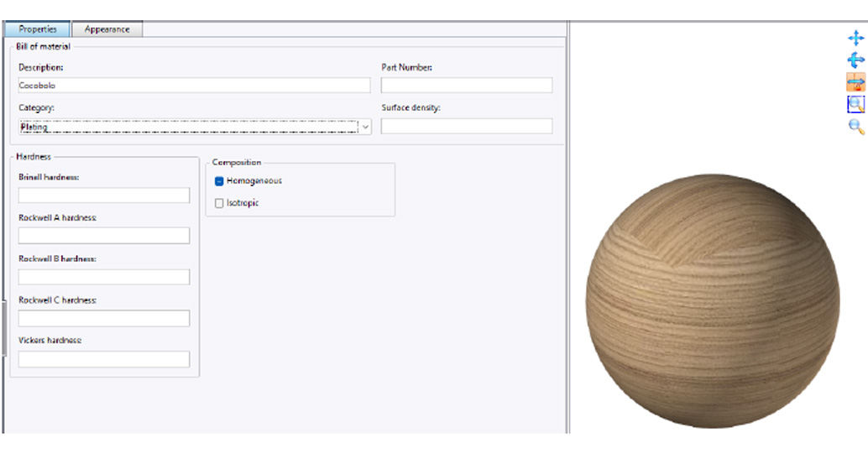Click the Part Number input field

point(467,86)
